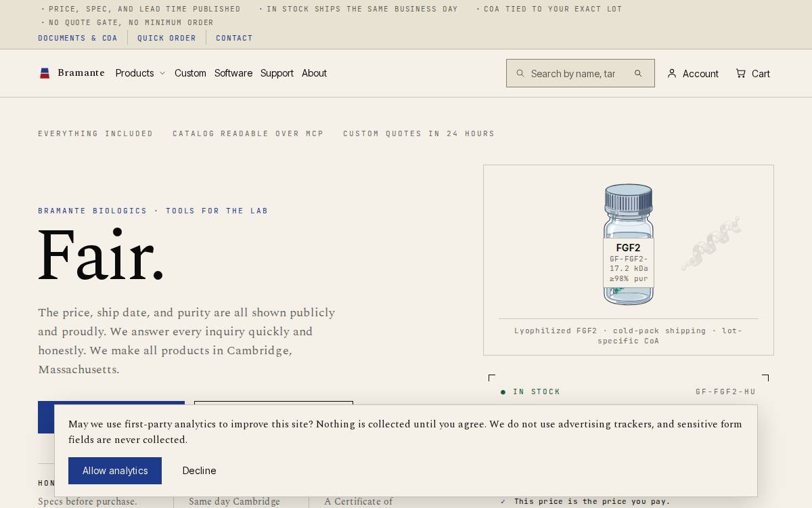Open the Cart link

pos(753,73)
